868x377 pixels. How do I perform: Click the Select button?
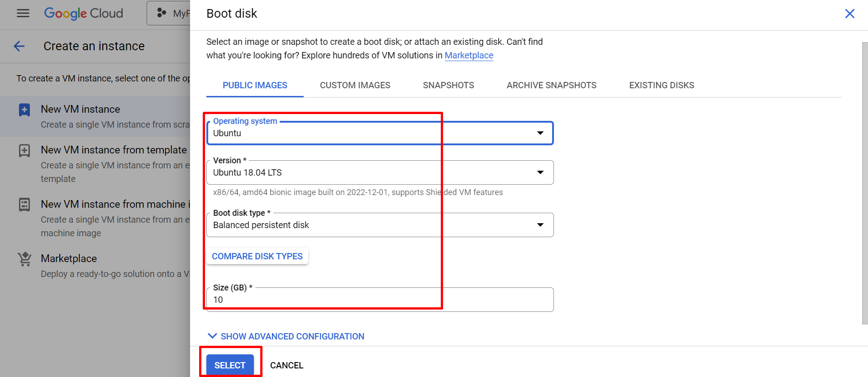click(x=230, y=365)
